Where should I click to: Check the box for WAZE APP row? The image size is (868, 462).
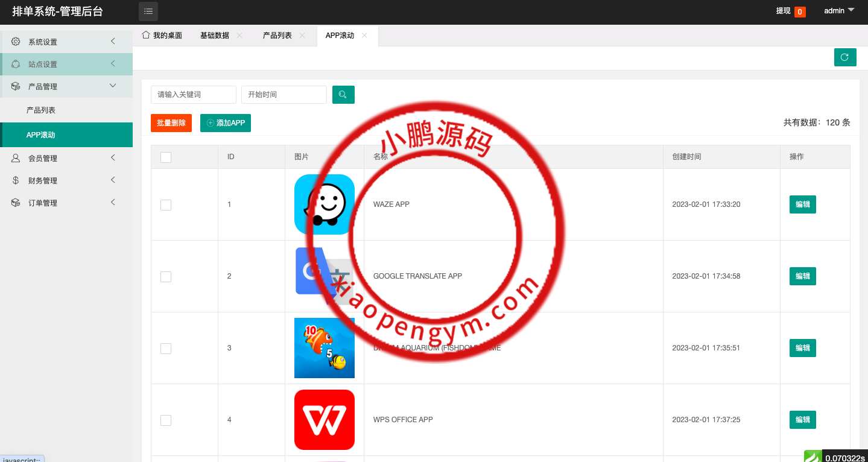(166, 205)
